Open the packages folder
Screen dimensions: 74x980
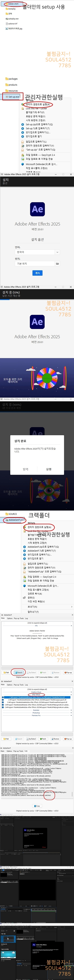click(11, 79)
